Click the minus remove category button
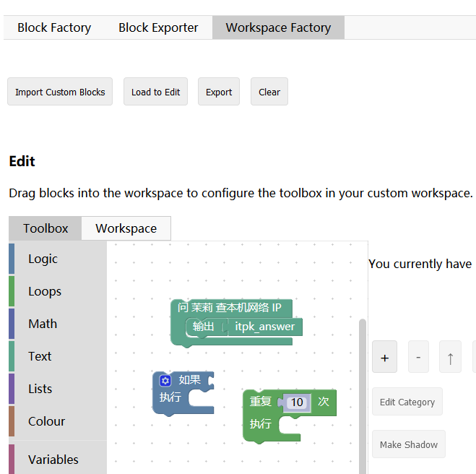 418,357
